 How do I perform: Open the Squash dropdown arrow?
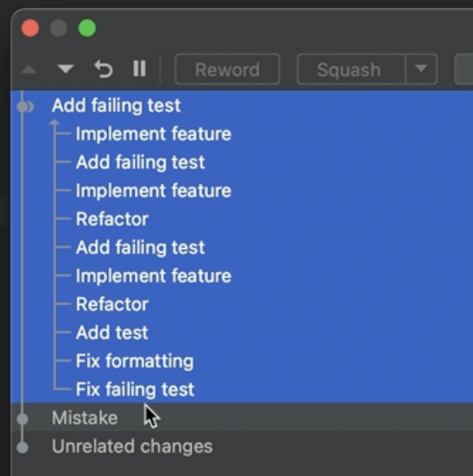pyautogui.click(x=421, y=69)
